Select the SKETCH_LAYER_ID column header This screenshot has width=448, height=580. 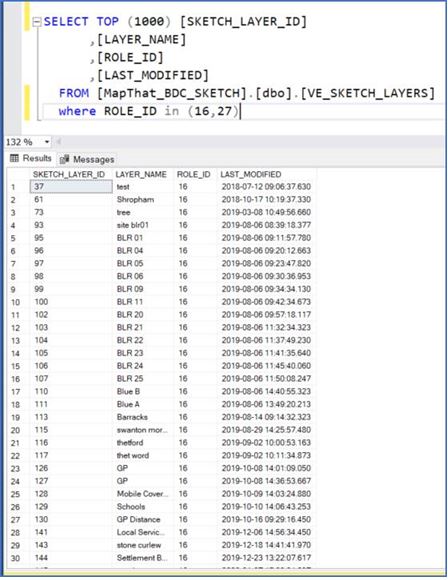tap(69, 175)
